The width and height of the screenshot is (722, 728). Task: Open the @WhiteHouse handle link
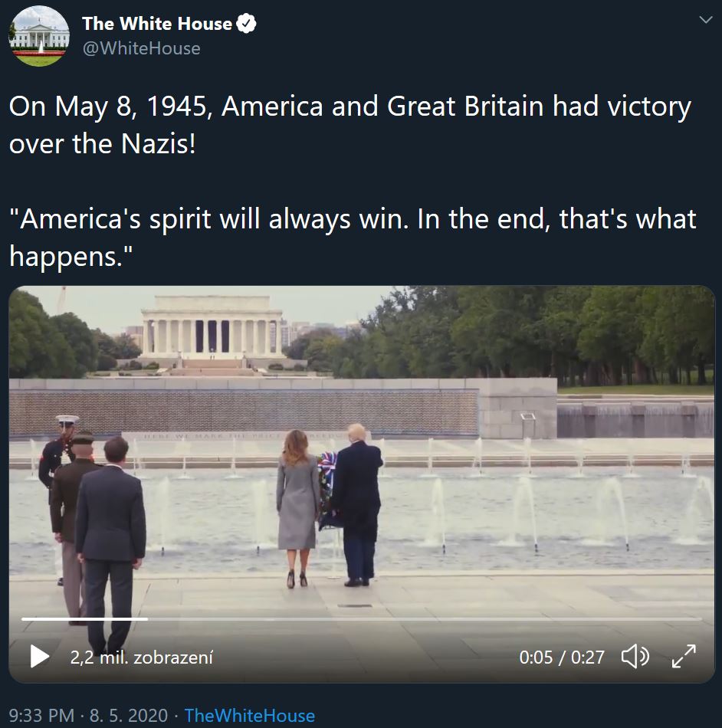pyautogui.click(x=141, y=48)
